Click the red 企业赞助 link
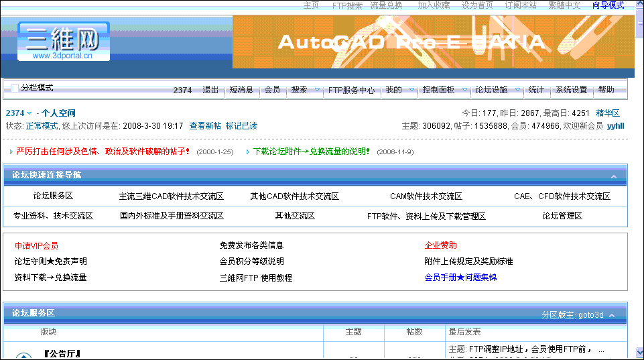The image size is (644, 360). tap(440, 245)
